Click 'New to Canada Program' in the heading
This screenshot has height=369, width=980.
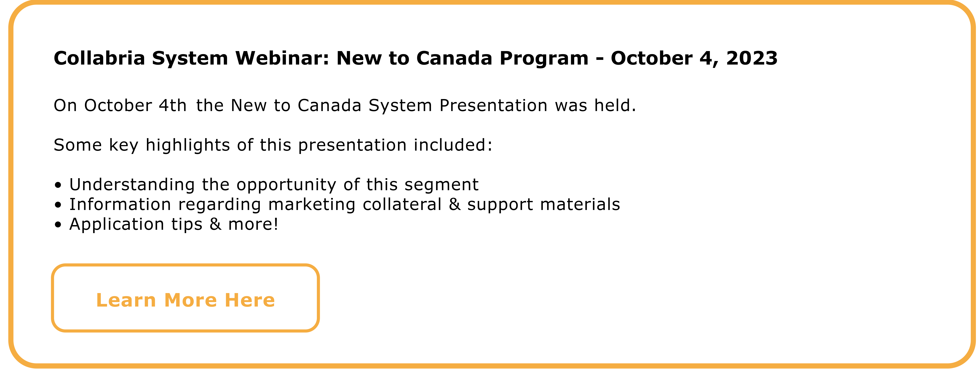[462, 59]
